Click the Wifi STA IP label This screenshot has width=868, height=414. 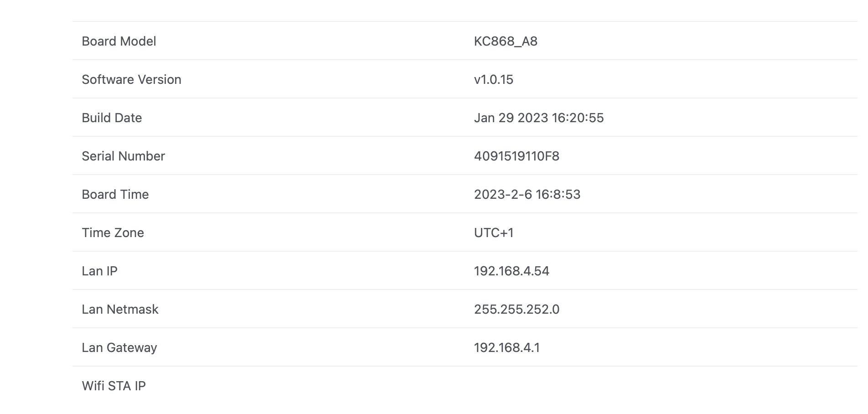[114, 386]
